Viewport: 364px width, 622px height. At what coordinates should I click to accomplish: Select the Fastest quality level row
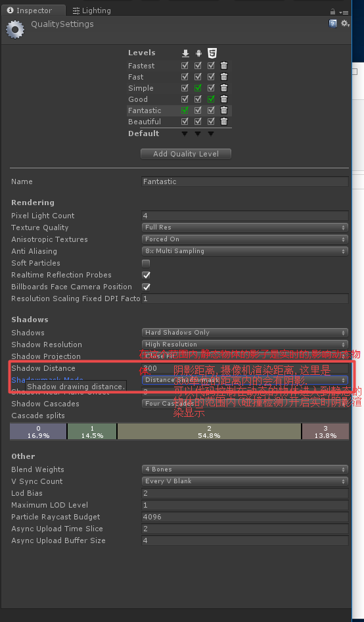click(x=179, y=66)
